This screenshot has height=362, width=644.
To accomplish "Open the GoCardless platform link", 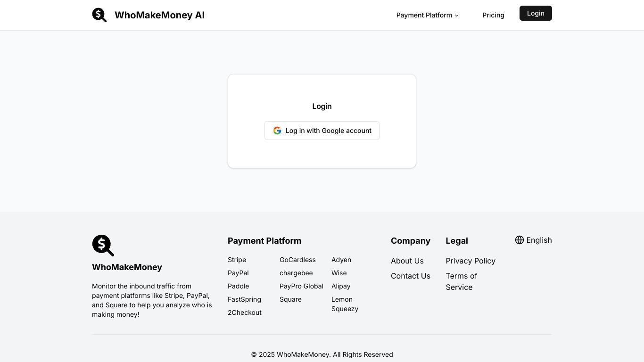I will coord(297,260).
